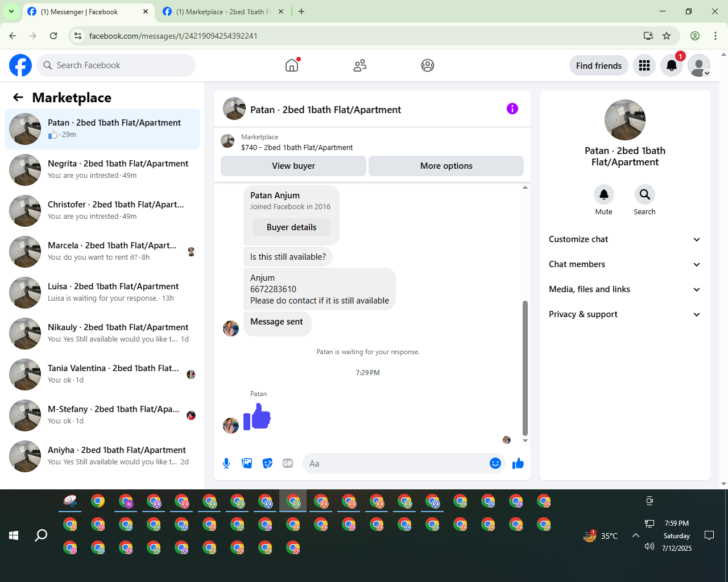728x582 pixels.
Task: Open conversation information purple icon
Action: (512, 109)
